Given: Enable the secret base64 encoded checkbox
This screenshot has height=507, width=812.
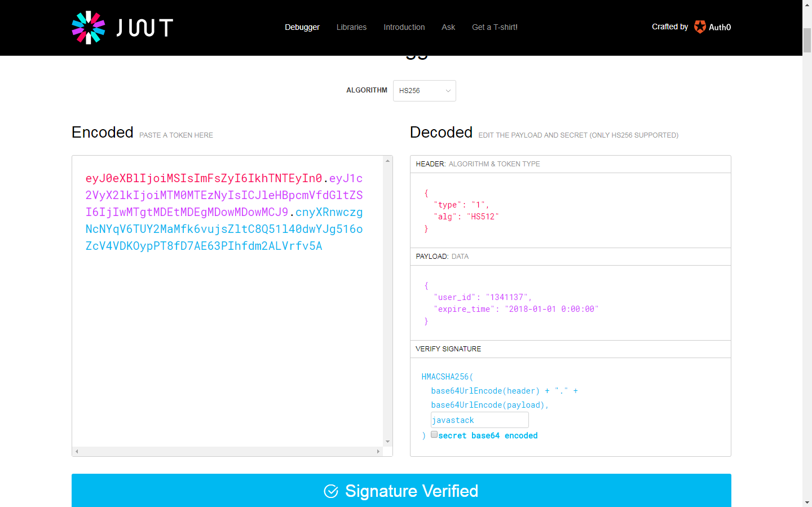Looking at the screenshot, I should pyautogui.click(x=434, y=434).
